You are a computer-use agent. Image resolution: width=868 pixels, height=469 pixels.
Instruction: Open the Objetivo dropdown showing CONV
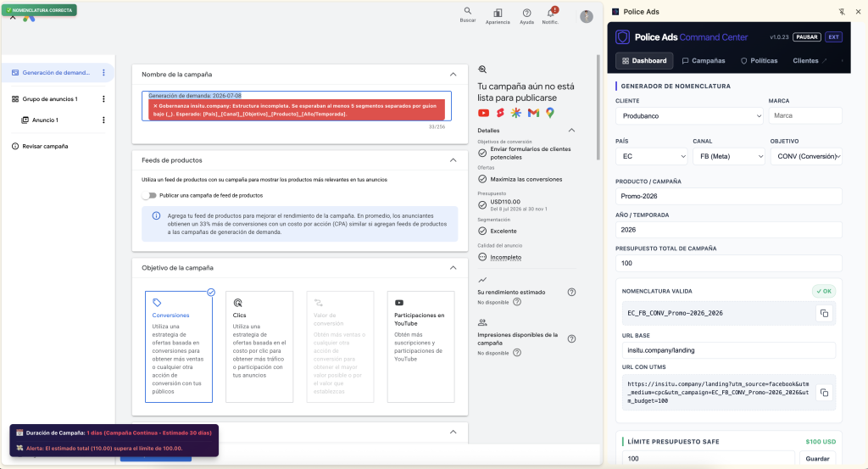click(x=806, y=157)
